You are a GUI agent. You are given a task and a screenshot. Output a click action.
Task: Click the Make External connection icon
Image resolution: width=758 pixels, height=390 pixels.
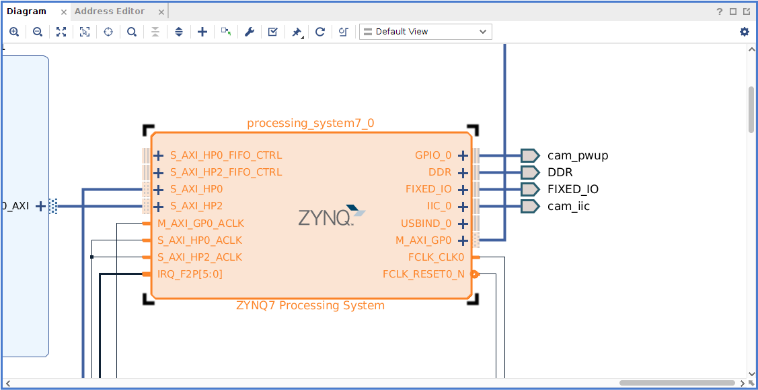pos(226,32)
